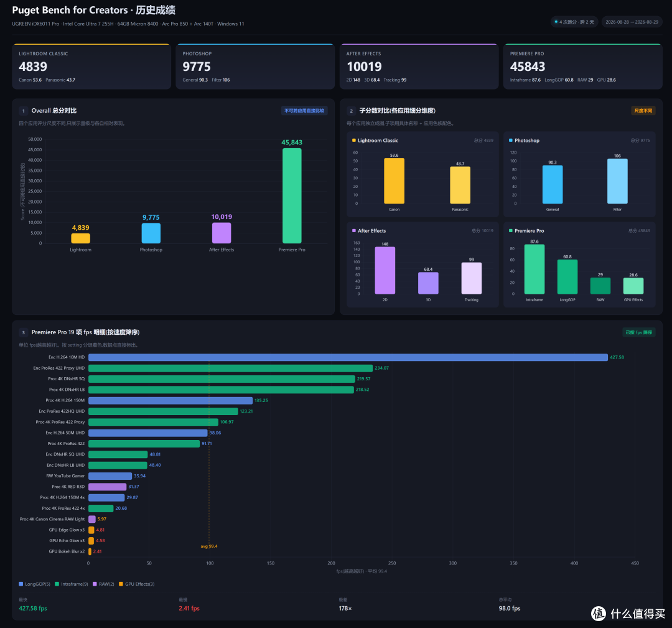
Task: Click the 'GPU Echo Glow x3' label
Action: pyautogui.click(x=67, y=540)
